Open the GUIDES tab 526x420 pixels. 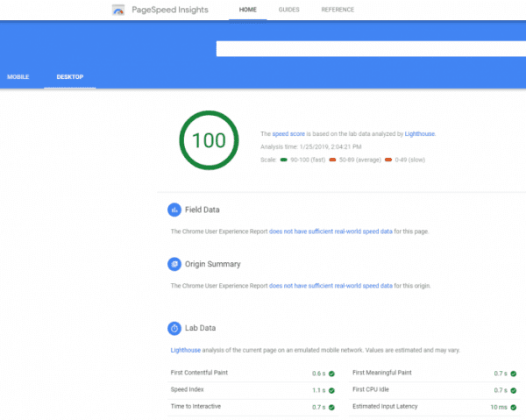click(x=288, y=10)
